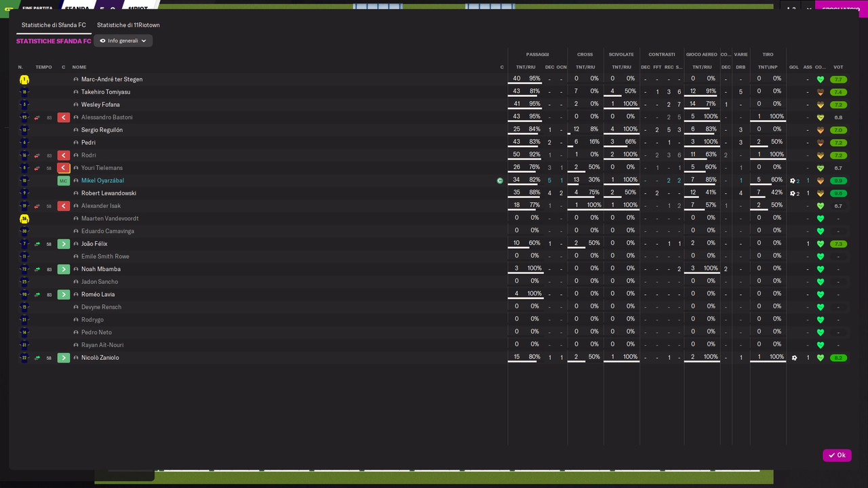
Task: Click the Jadon Sancho row name
Action: [x=99, y=282]
